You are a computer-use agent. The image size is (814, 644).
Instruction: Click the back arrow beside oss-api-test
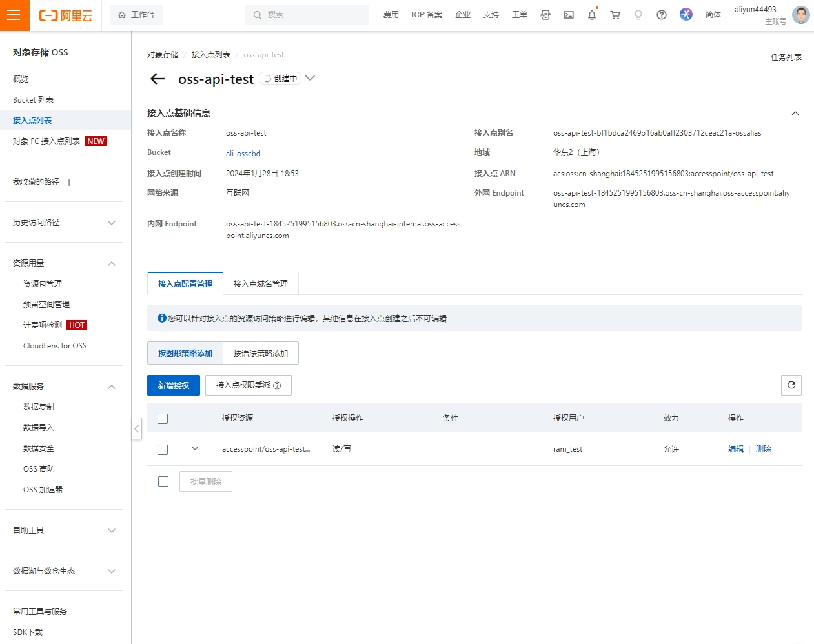coord(158,79)
